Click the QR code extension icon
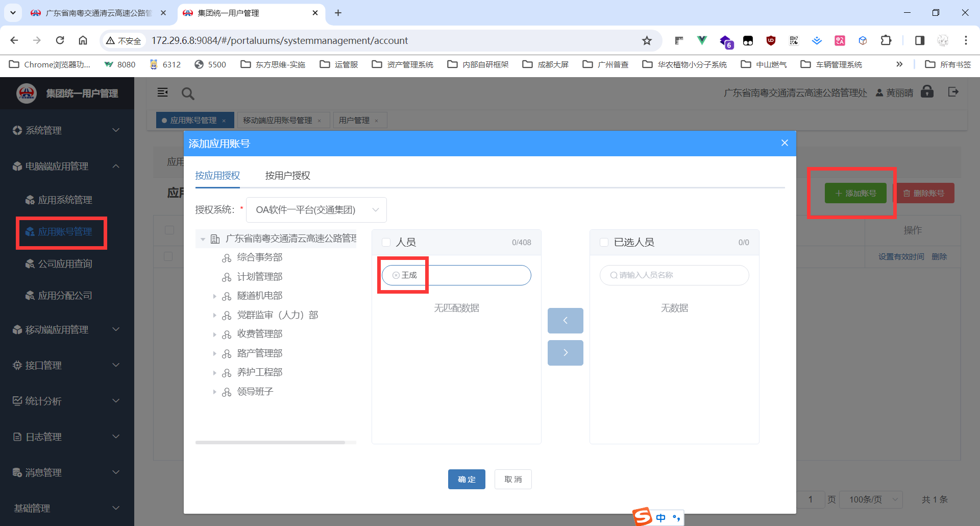 point(794,40)
